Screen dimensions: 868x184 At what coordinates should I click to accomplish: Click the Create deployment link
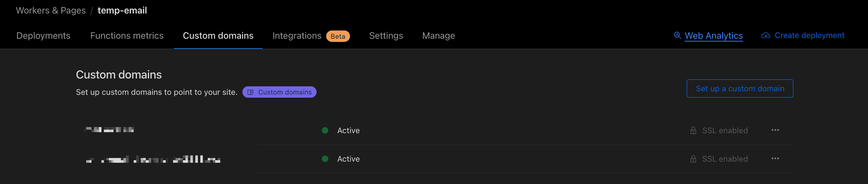coord(809,36)
